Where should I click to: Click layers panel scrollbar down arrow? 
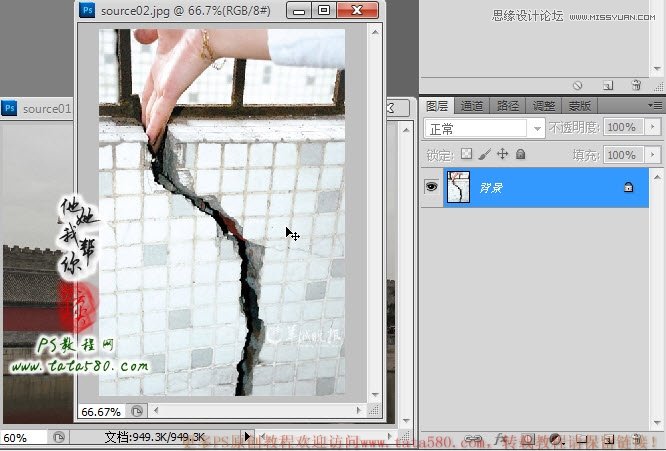click(x=657, y=423)
